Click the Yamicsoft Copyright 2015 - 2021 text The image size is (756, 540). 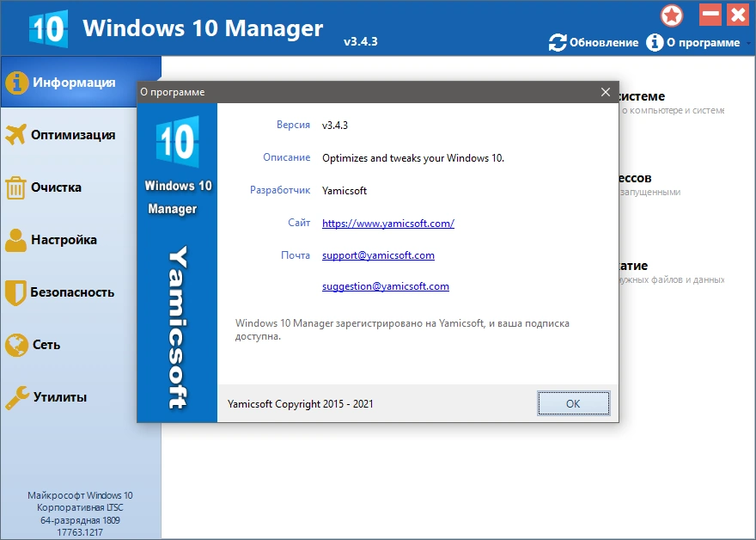pos(301,404)
